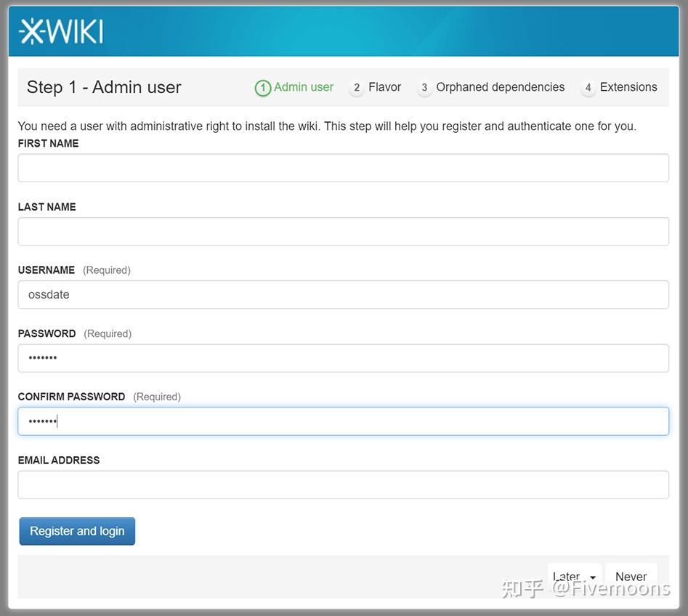Open the Later options dropdown arrow
The image size is (688, 616).
pyautogui.click(x=592, y=576)
